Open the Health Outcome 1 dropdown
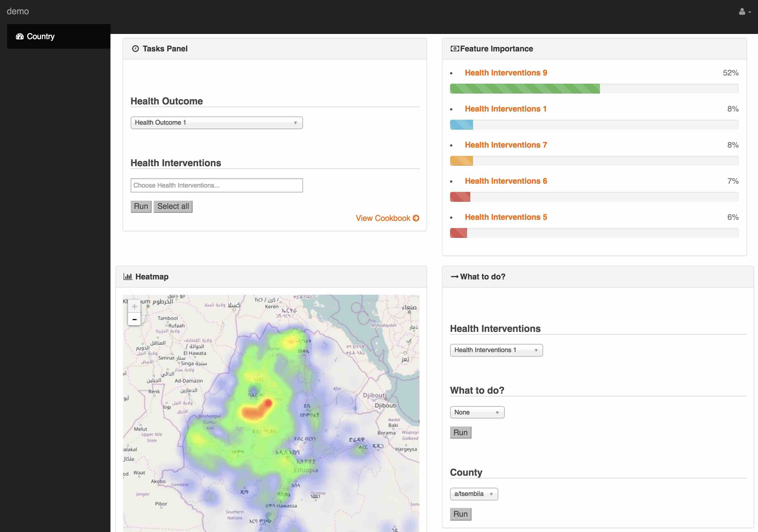758x532 pixels. (217, 123)
